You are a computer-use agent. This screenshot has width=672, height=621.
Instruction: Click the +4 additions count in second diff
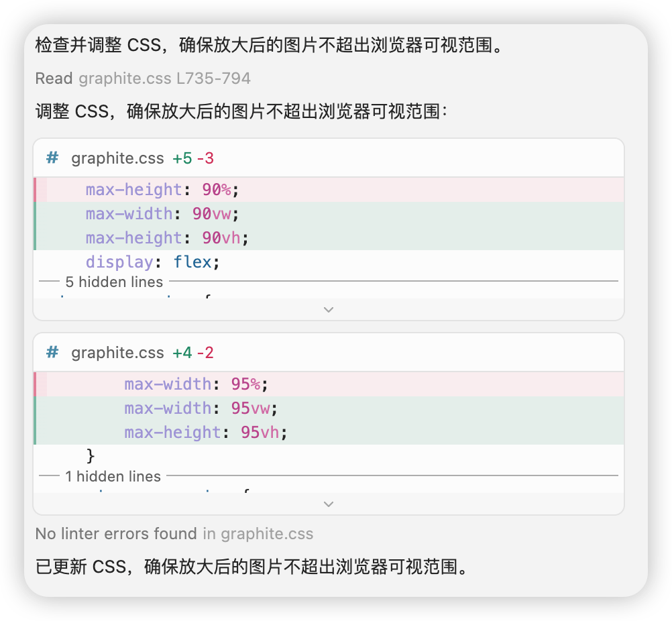point(182,353)
